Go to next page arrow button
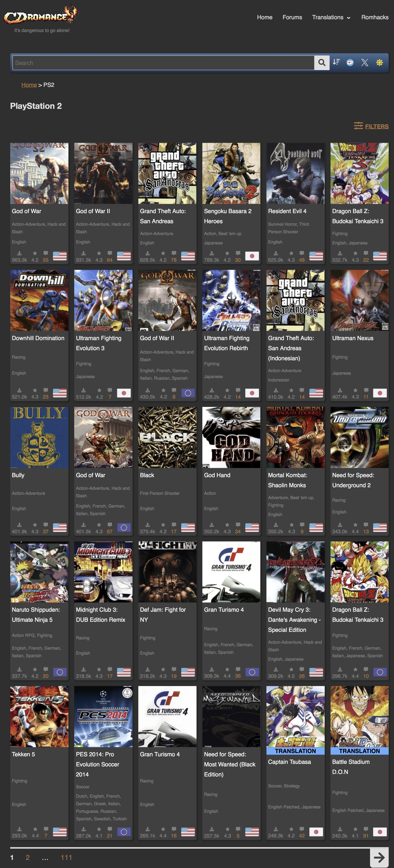Viewport: 394px width, 868px height. [x=379, y=858]
